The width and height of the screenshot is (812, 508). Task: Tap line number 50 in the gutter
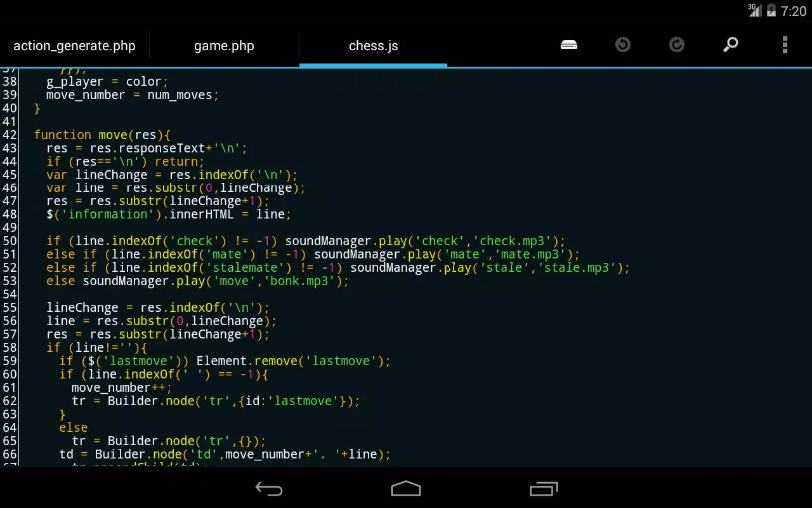[10, 241]
